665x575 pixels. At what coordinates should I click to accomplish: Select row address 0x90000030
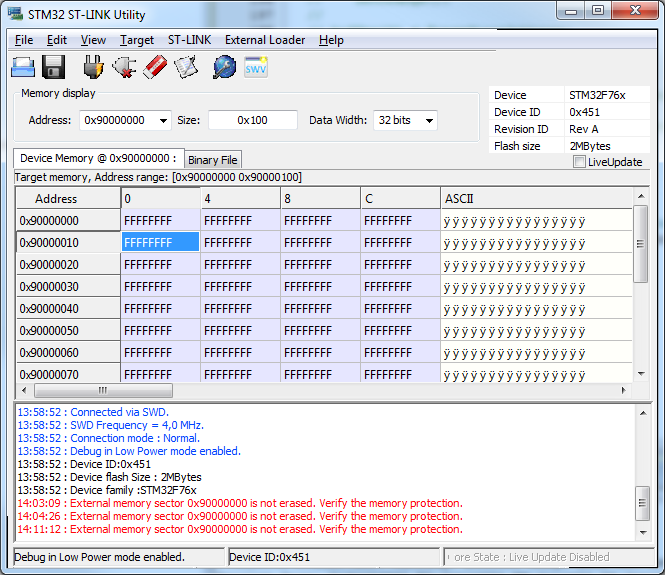[x=68, y=287]
